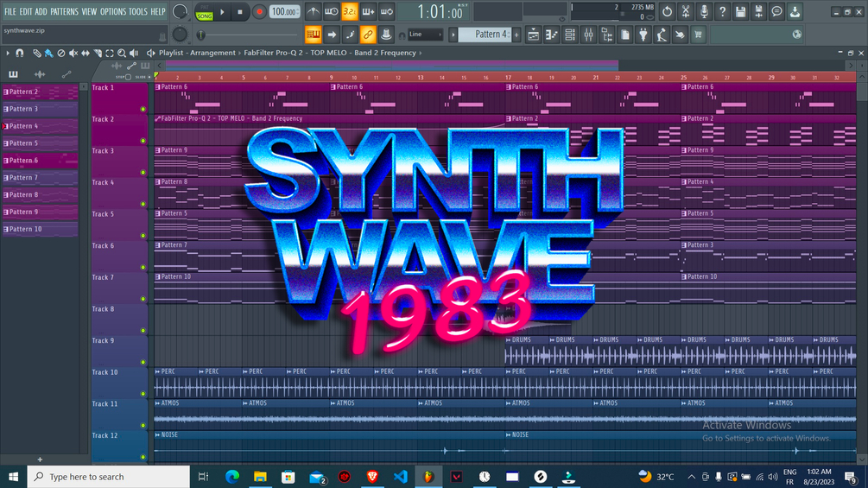Open the browser tree icon
This screenshot has height=488, width=868.
click(x=606, y=35)
